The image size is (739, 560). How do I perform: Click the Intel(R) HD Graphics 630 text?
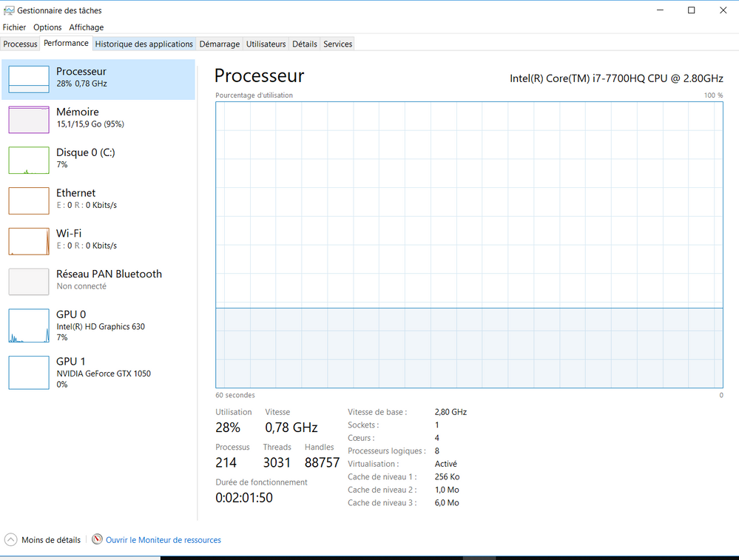(x=101, y=326)
